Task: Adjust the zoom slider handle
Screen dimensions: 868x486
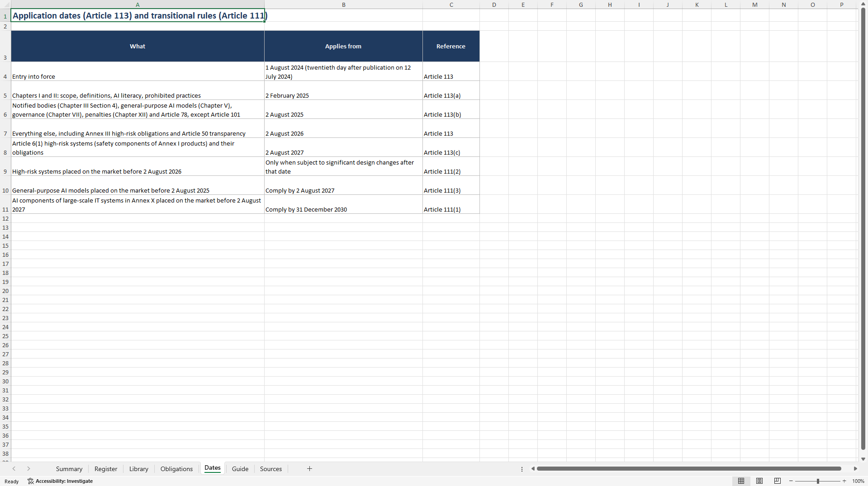Action: point(818,481)
